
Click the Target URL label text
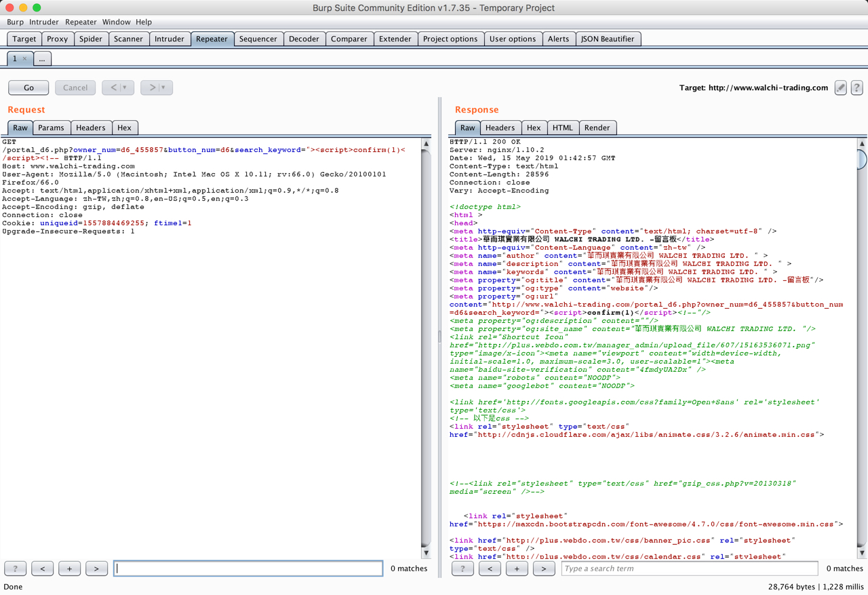coord(753,88)
